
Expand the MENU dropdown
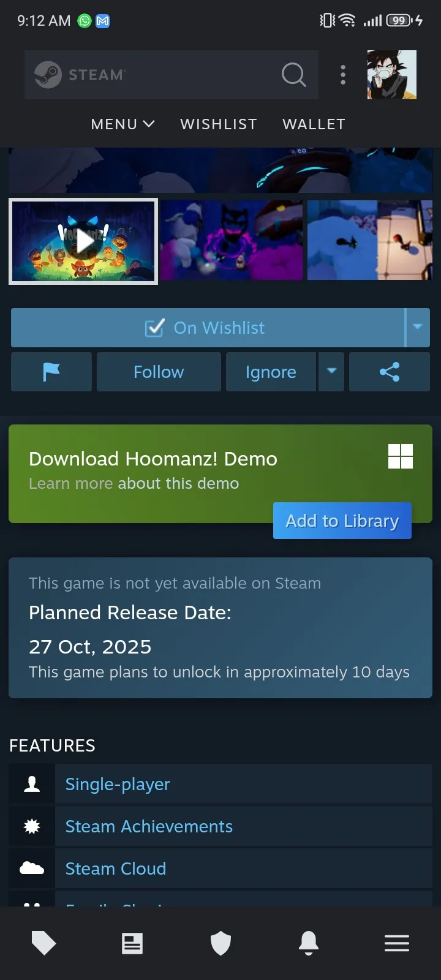(123, 124)
